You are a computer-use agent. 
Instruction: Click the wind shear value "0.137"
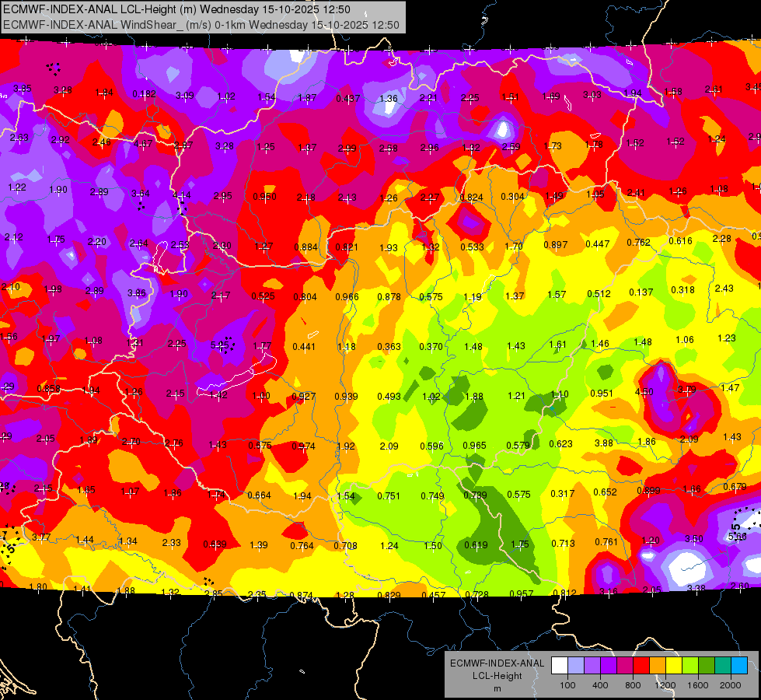(x=641, y=292)
